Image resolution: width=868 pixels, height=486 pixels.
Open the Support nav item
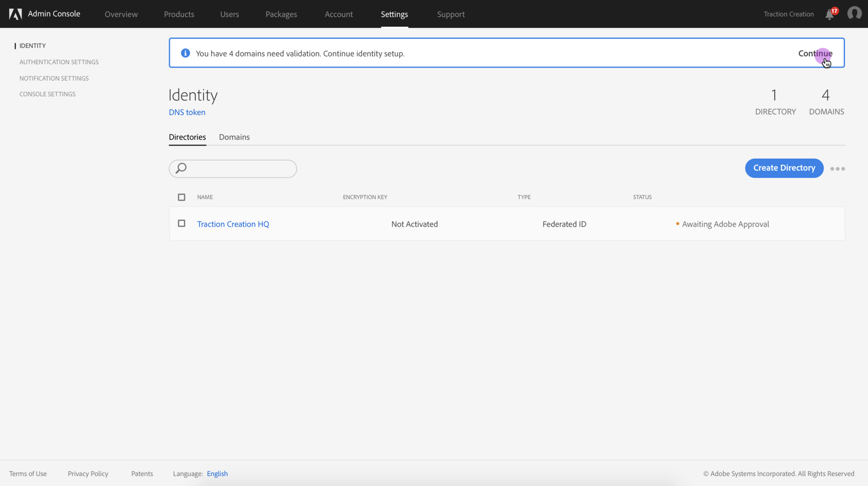pyautogui.click(x=451, y=14)
